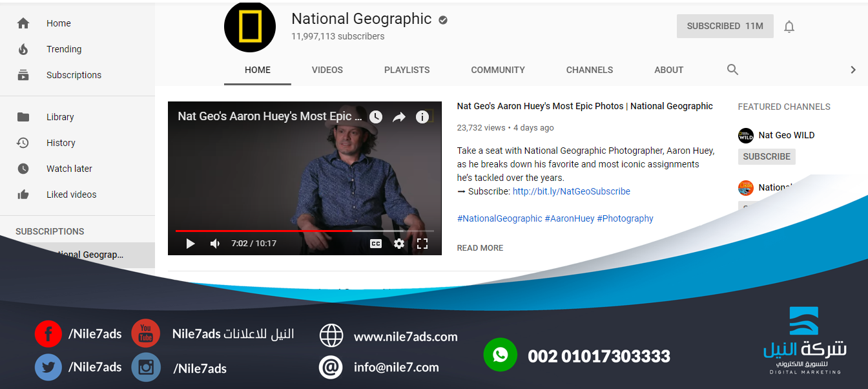Click the video title overlay in the player
Viewport: 868px width, 389px height.
click(x=270, y=116)
